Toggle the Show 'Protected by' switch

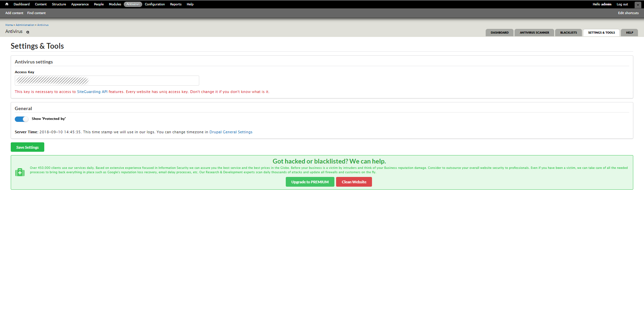(x=21, y=119)
